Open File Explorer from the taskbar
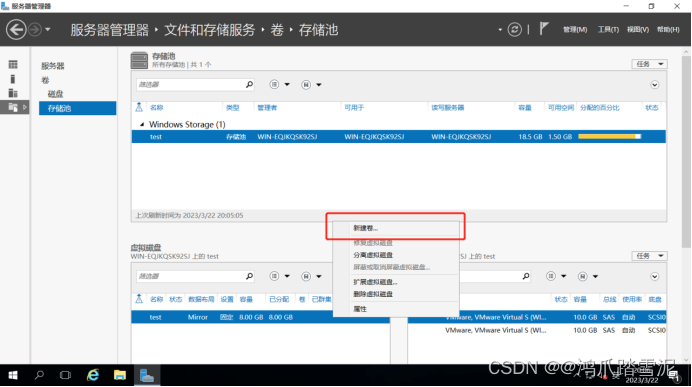692x387 pixels. (120, 376)
